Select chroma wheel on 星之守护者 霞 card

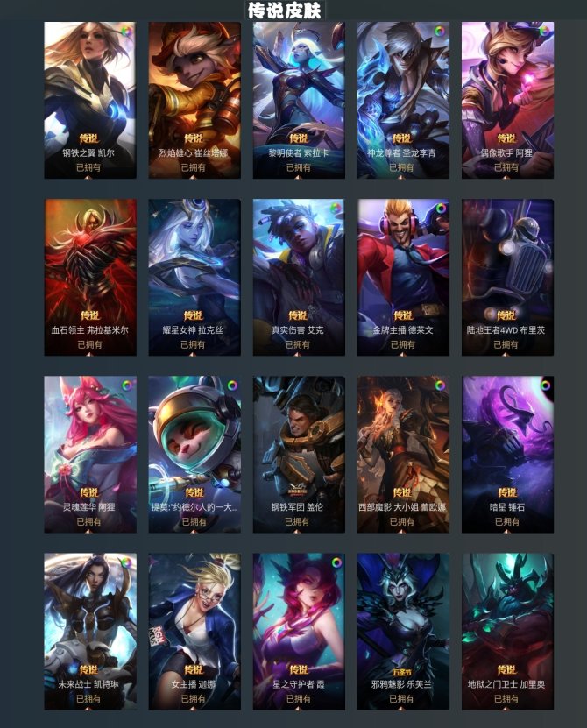point(336,562)
